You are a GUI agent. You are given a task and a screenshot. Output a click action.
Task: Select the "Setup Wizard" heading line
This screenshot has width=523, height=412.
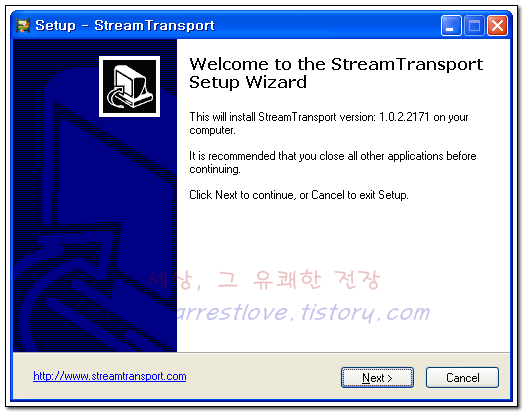(x=248, y=82)
